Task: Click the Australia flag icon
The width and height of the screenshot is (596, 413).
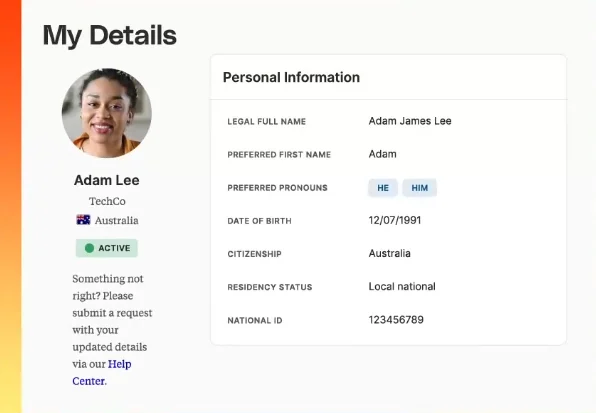Action: point(83,220)
